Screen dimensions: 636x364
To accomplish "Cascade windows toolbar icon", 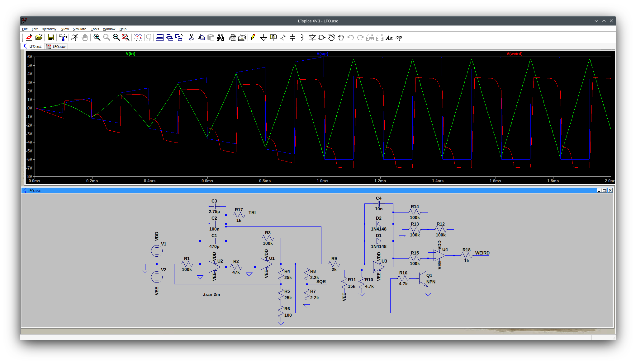I will coord(169,37).
